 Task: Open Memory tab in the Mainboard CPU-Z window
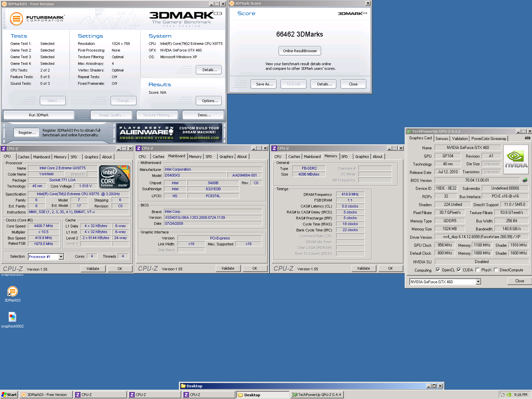click(x=195, y=157)
